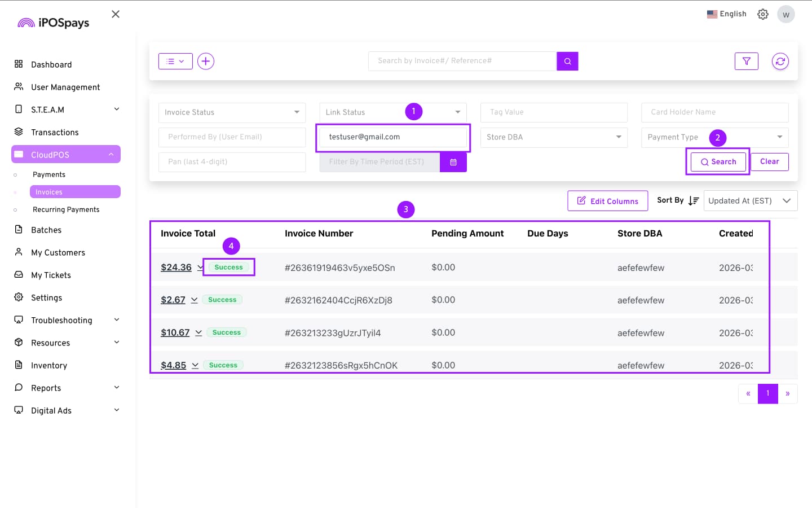Click the Edit Columns button
This screenshot has height=508, width=812.
pos(607,201)
